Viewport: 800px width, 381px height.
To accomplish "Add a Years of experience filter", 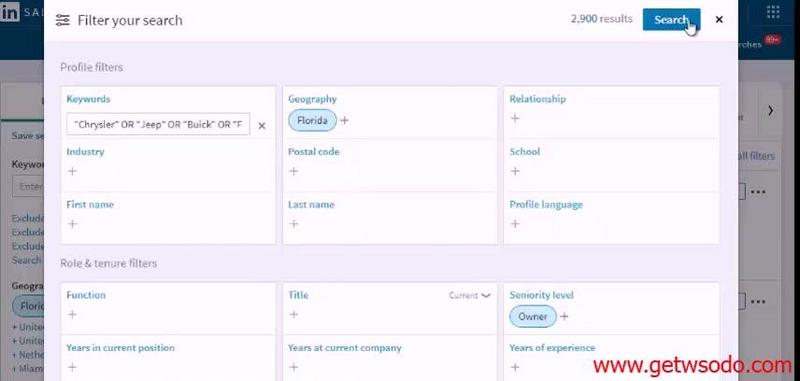I will coord(515,367).
